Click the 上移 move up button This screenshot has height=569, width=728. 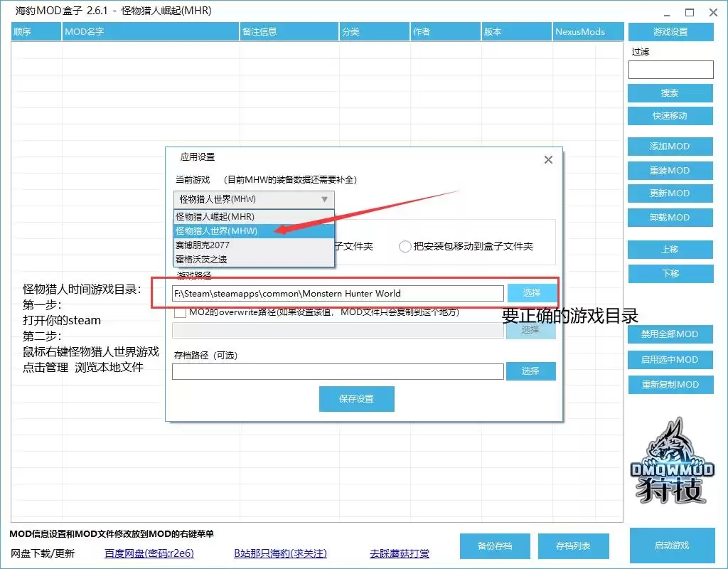point(670,250)
